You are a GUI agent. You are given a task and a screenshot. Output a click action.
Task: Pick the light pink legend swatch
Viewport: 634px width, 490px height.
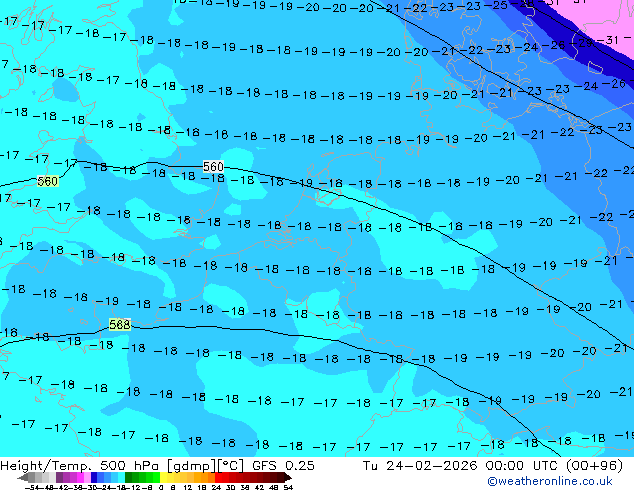(x=87, y=477)
